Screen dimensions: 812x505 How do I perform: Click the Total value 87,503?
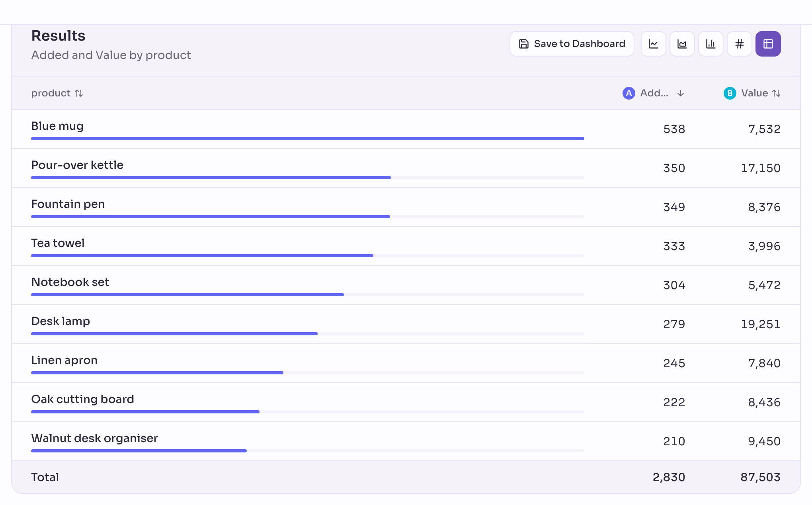(761, 477)
